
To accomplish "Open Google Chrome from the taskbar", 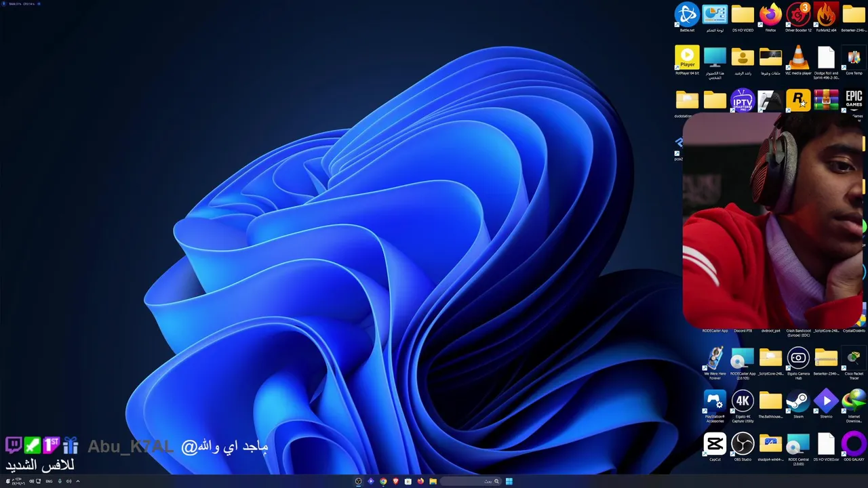I will coord(383,481).
